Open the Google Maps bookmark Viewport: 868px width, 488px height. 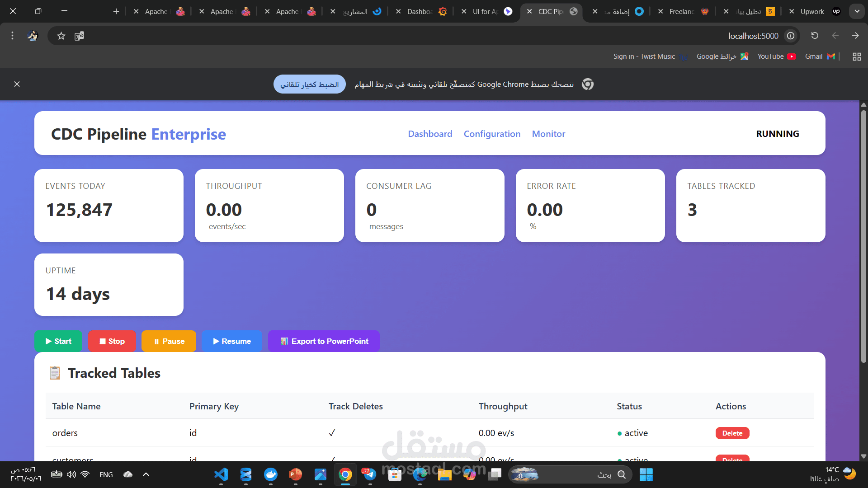722,56
